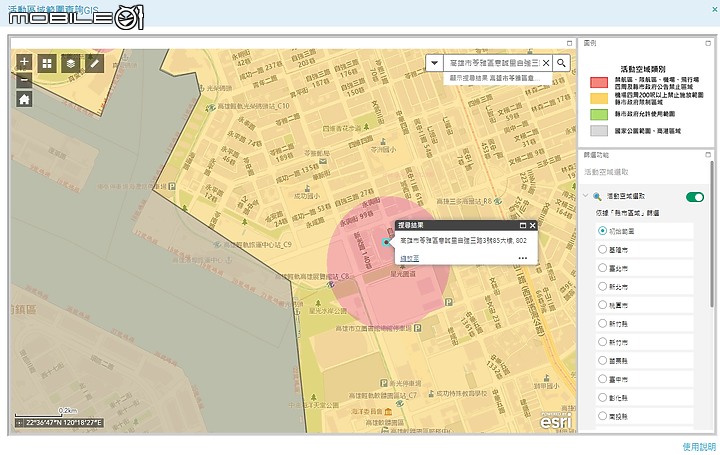This screenshot has height=455, width=720.
Task: Open the popup's three-dot more menu
Action: (523, 258)
